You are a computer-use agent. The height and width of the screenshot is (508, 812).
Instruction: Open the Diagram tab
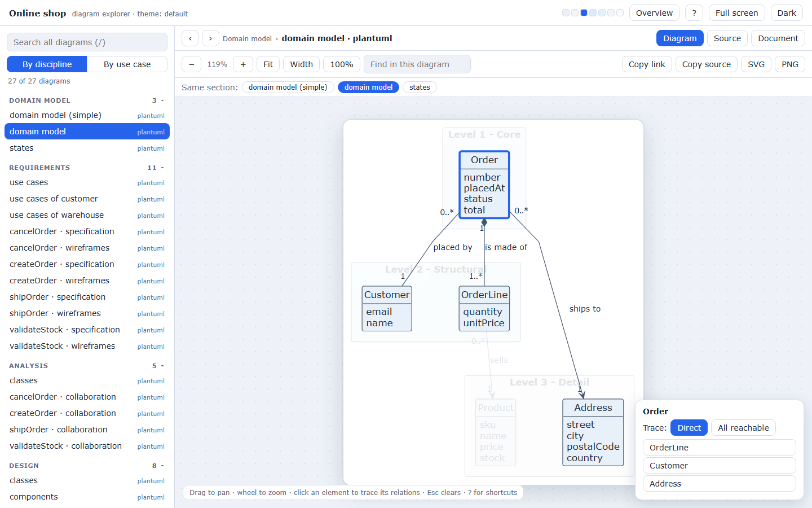(680, 38)
